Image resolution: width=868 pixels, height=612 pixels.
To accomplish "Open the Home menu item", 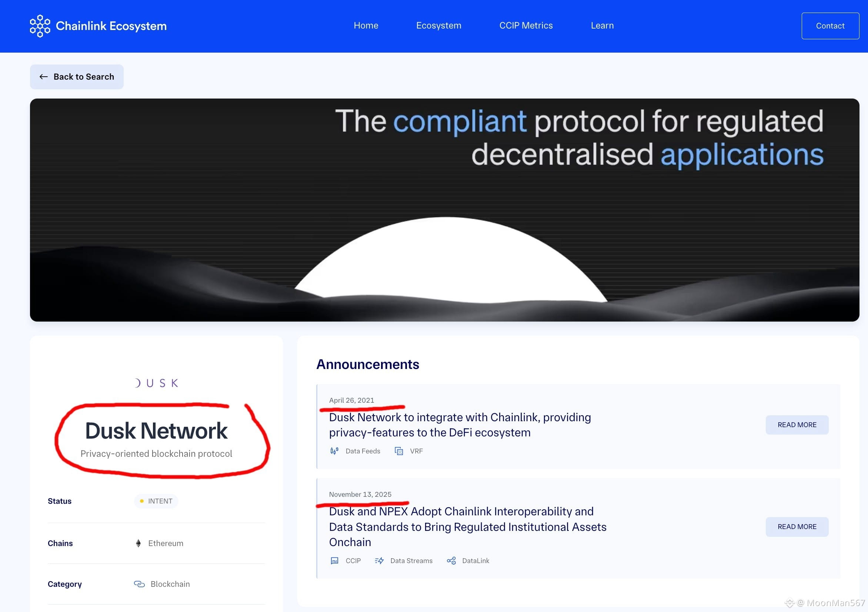I will point(366,25).
